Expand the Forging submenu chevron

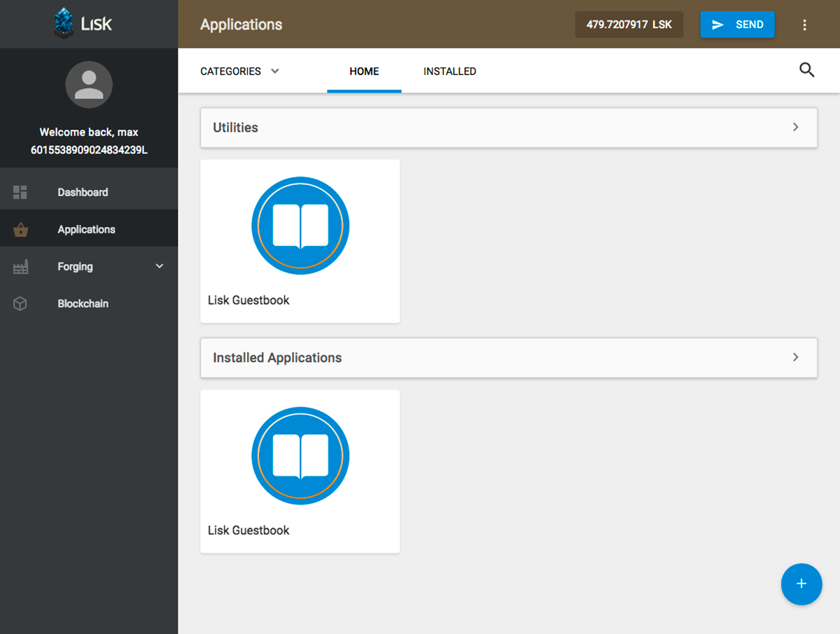click(160, 266)
